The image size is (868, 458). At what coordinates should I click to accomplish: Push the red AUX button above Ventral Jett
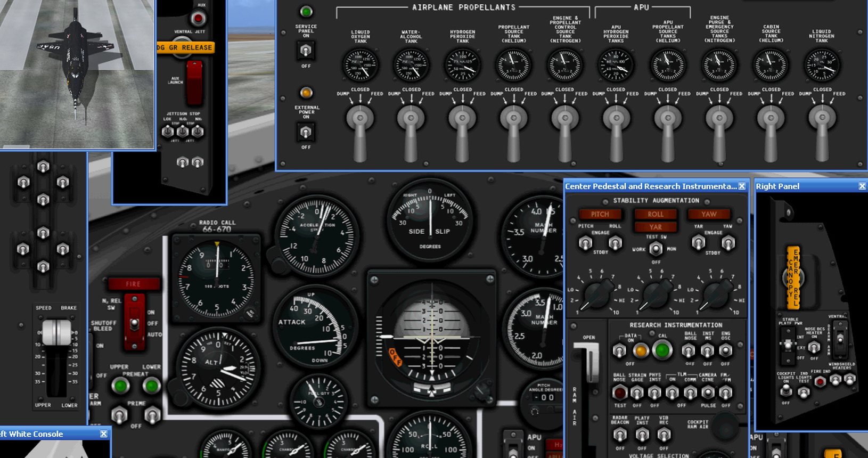pos(199,19)
